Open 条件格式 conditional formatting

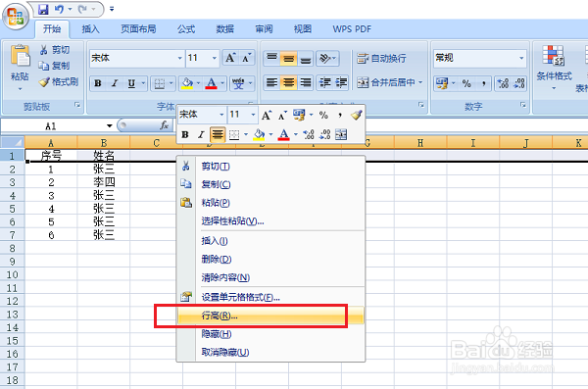pyautogui.click(x=554, y=68)
